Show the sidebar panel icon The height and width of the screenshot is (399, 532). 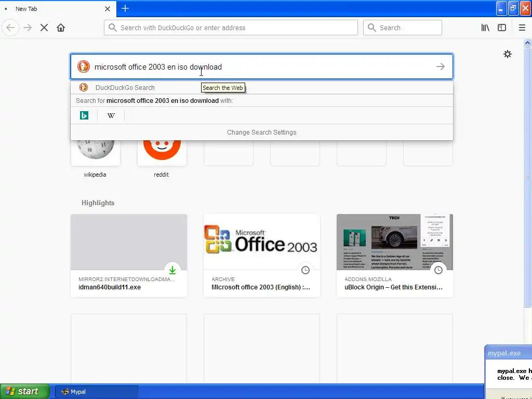coord(502,28)
